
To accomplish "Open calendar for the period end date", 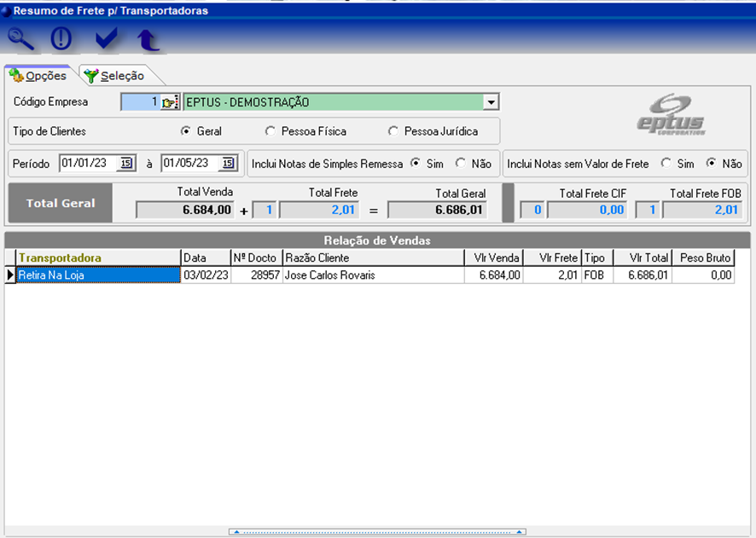I will (x=228, y=164).
